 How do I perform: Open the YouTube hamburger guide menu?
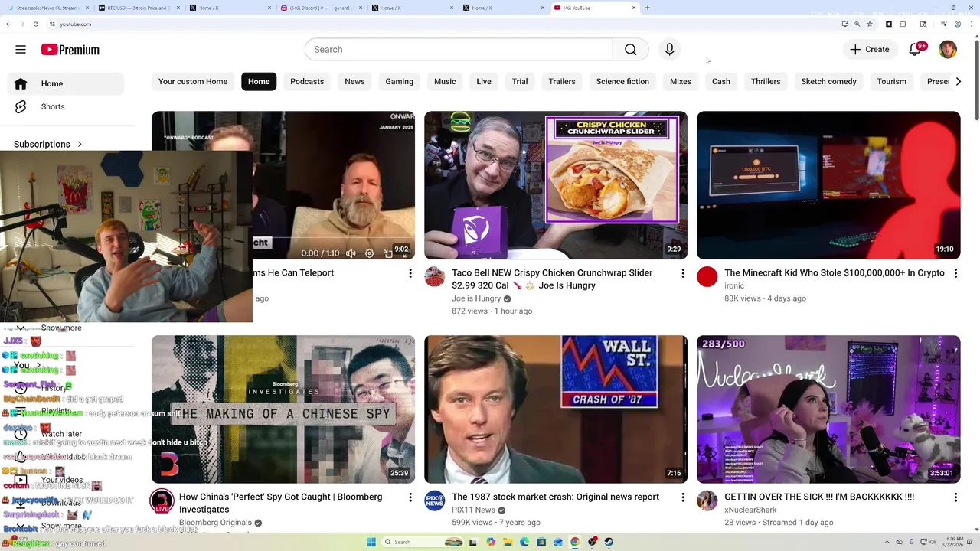pos(21,50)
